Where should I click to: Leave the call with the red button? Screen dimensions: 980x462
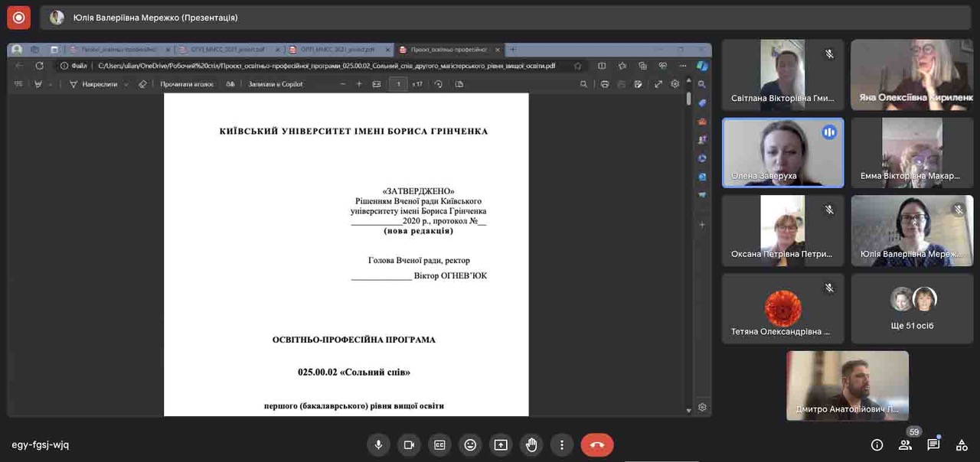coord(597,444)
